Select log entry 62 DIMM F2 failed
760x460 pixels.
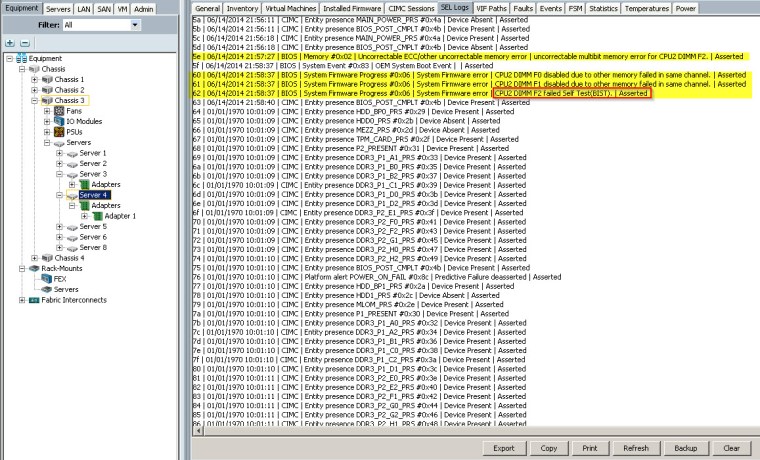pos(421,93)
